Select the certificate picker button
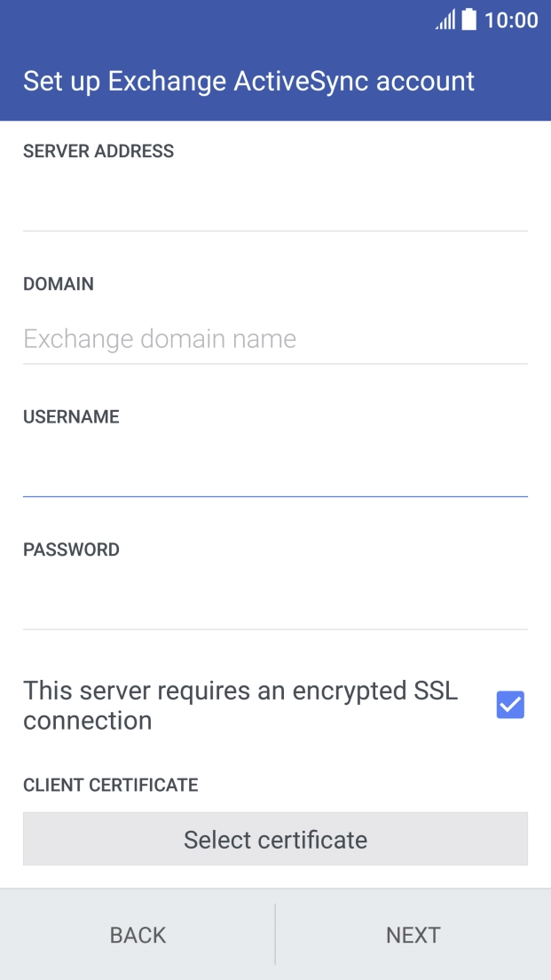 275,839
